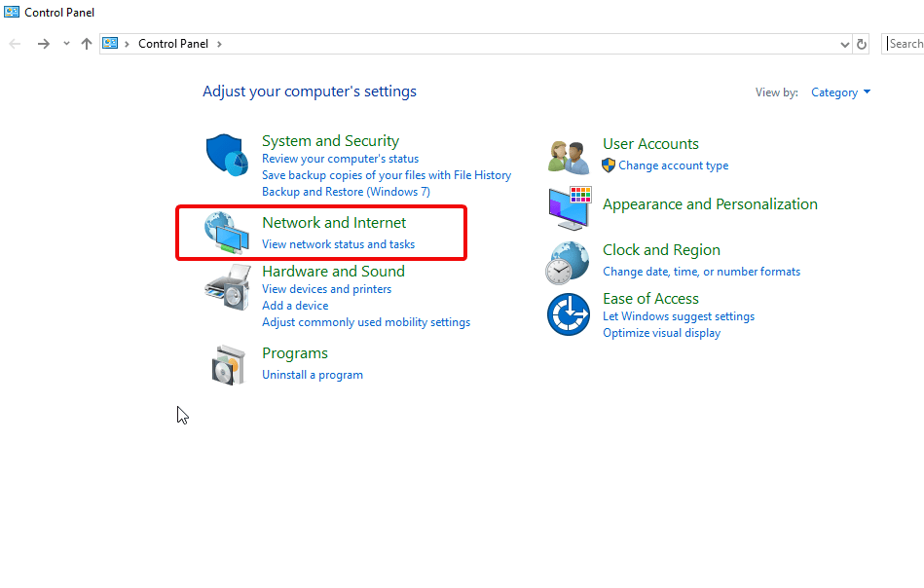Click Change account type link

click(674, 166)
